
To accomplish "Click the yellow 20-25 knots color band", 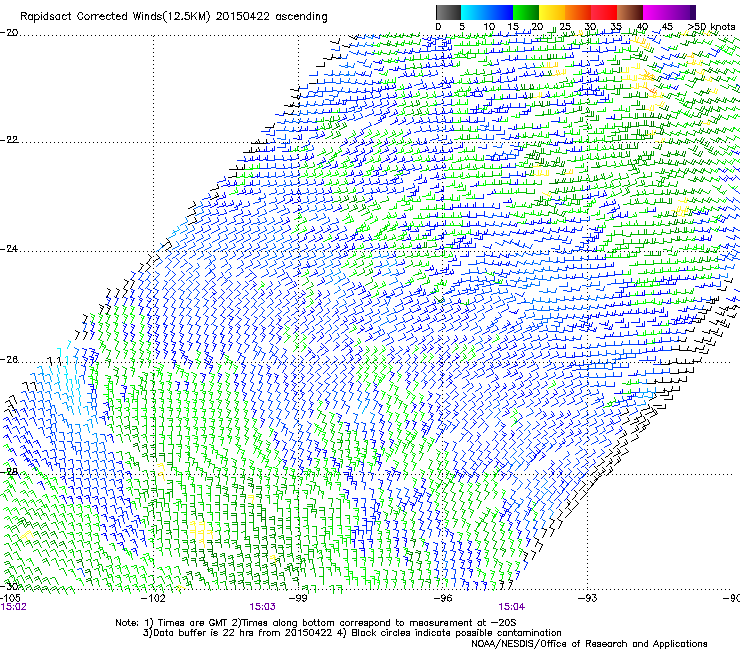I will tap(552, 12).
